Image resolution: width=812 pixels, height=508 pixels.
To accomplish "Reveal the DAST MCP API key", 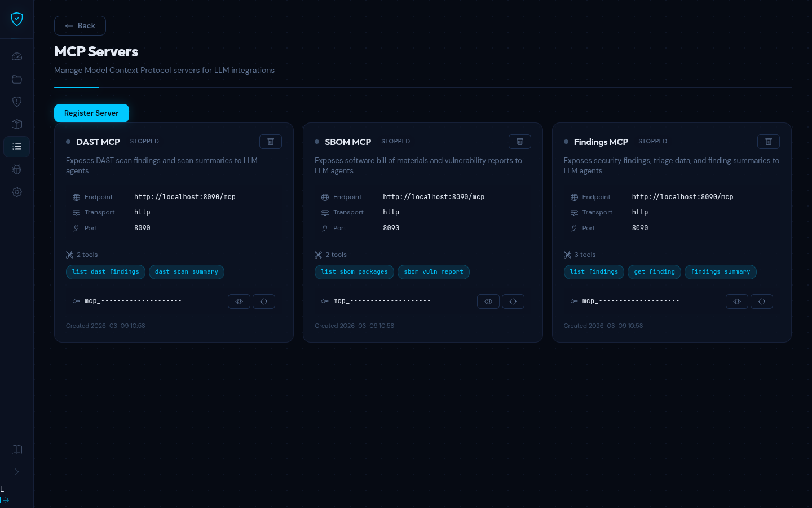I will (x=239, y=301).
